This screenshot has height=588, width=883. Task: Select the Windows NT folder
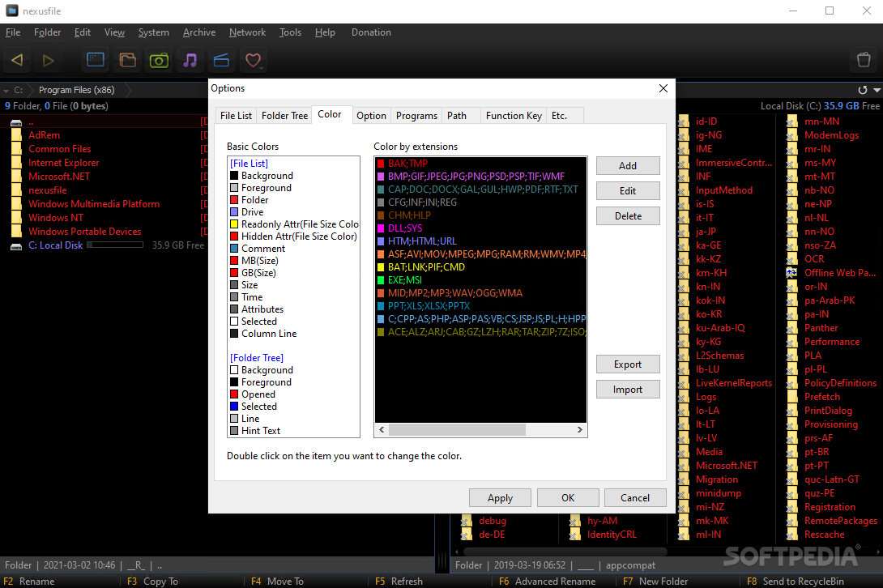[56, 218]
